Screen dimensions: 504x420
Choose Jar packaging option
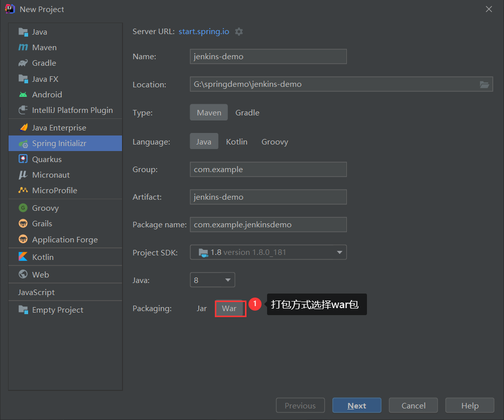tap(201, 309)
